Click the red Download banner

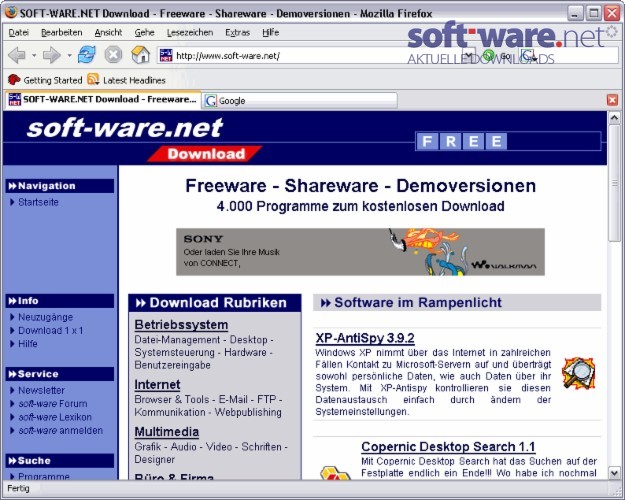[205, 154]
